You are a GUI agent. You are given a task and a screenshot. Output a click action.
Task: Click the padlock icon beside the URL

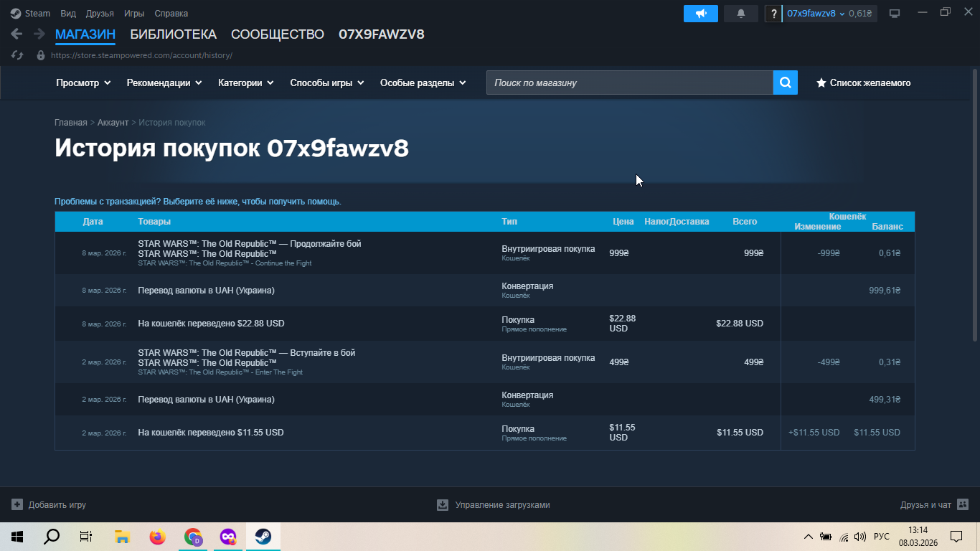point(40,55)
